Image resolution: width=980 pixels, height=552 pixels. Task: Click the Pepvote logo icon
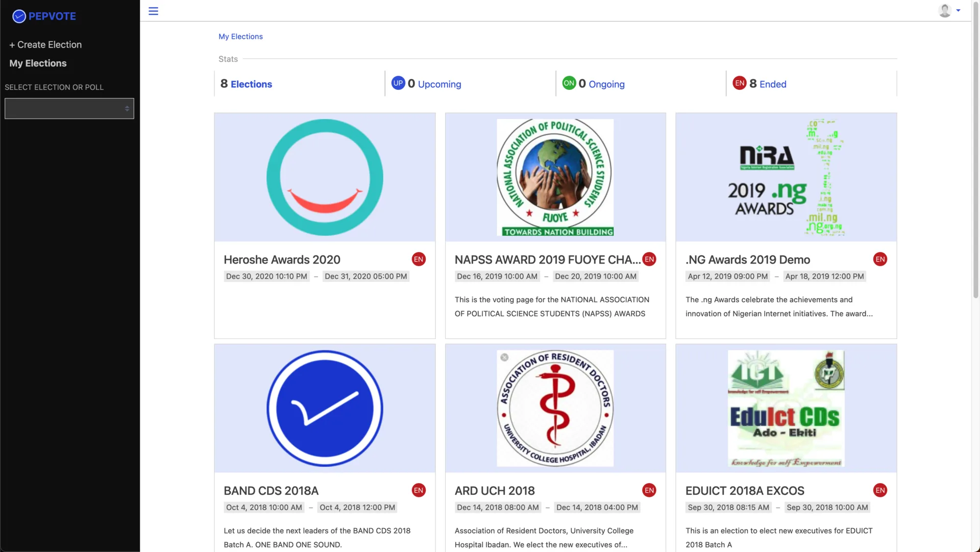(19, 16)
